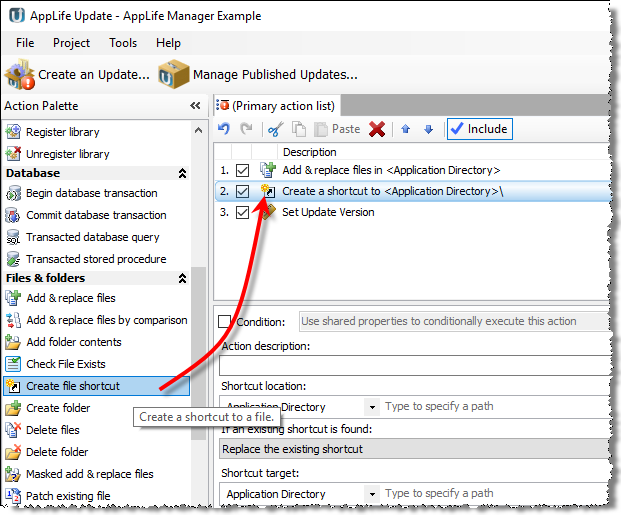Collapse the Files & folders category
Screen dimensions: 621x515
point(182,278)
